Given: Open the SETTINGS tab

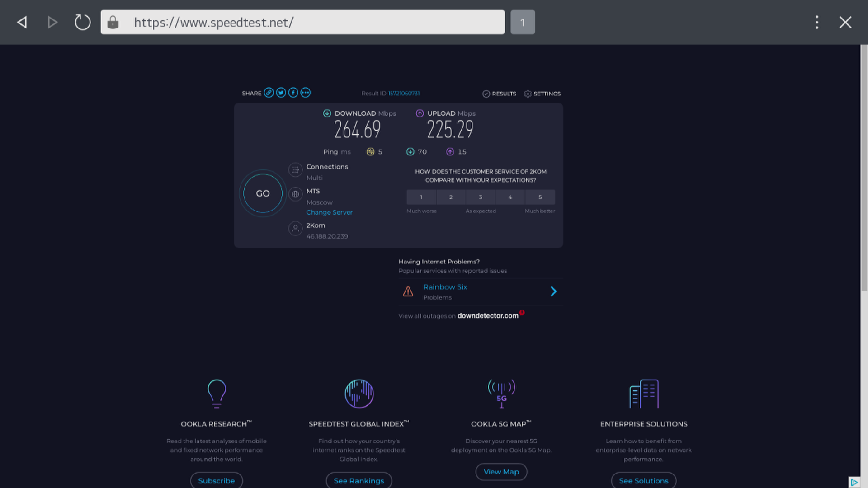Looking at the screenshot, I should pos(542,94).
